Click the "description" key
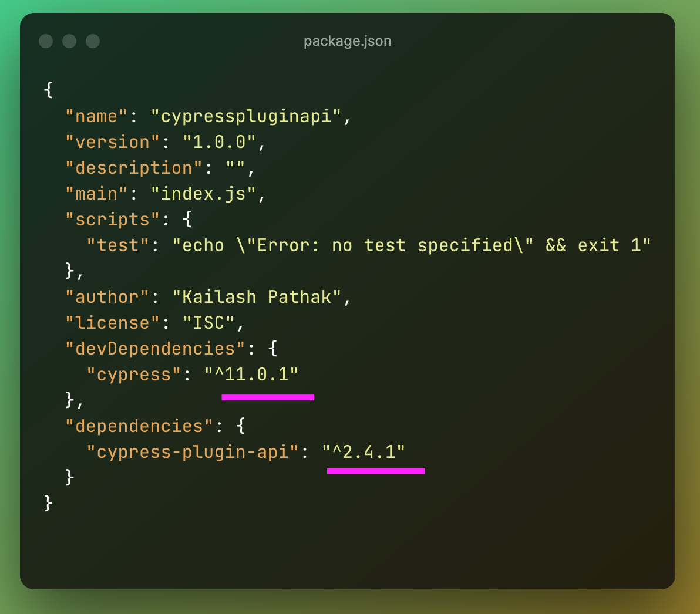700x614 pixels. [133, 168]
